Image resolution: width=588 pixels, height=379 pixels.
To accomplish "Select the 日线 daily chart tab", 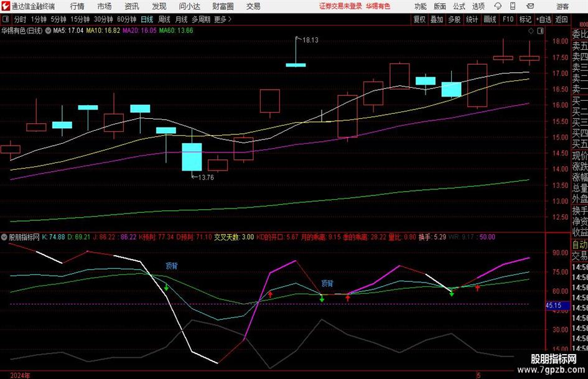I will (x=147, y=19).
